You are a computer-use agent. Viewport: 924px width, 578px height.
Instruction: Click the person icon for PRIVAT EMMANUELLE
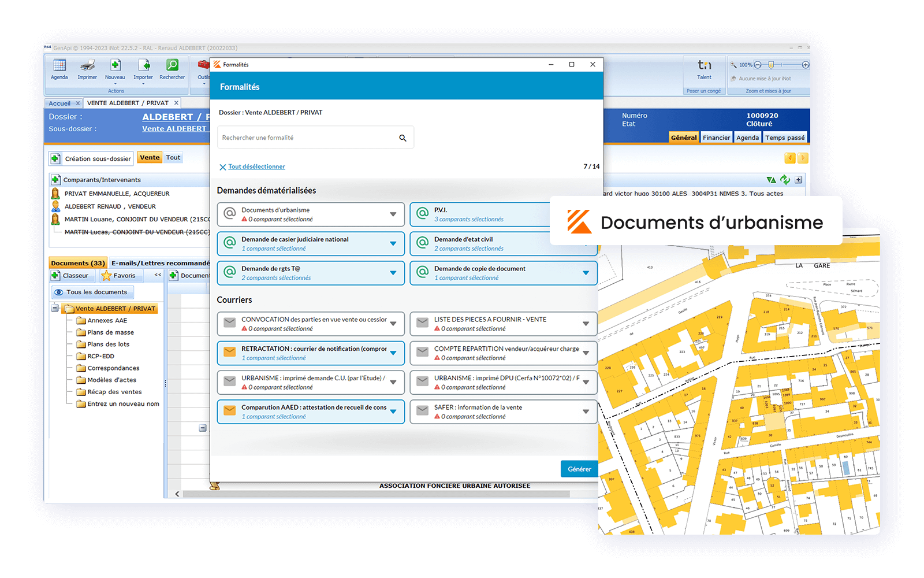[55, 194]
